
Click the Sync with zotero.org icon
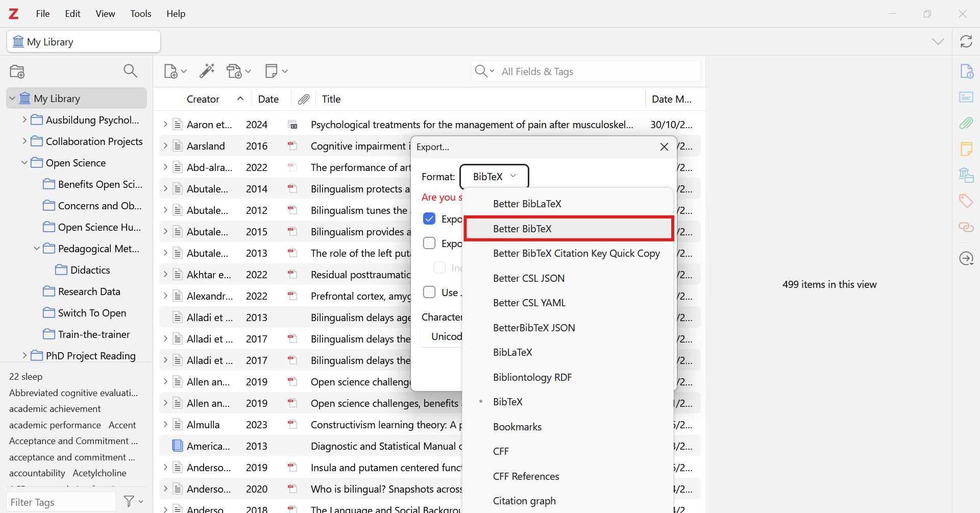click(966, 41)
